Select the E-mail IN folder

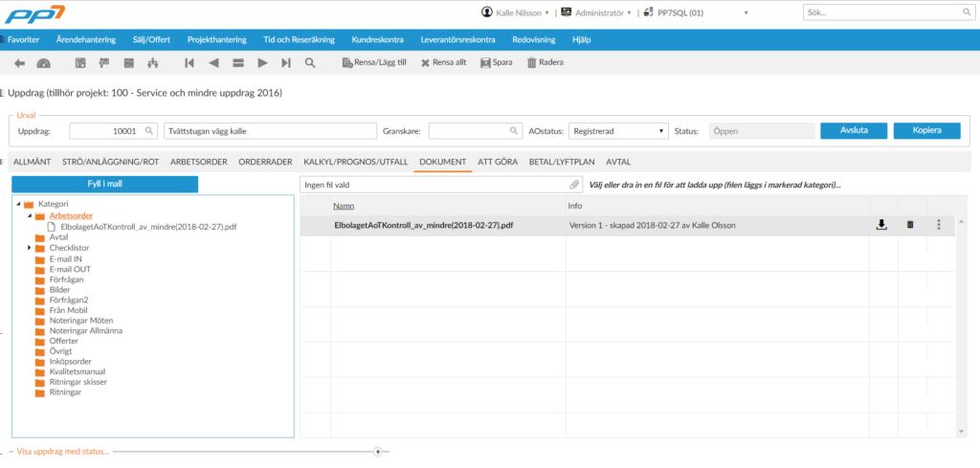coord(66,258)
